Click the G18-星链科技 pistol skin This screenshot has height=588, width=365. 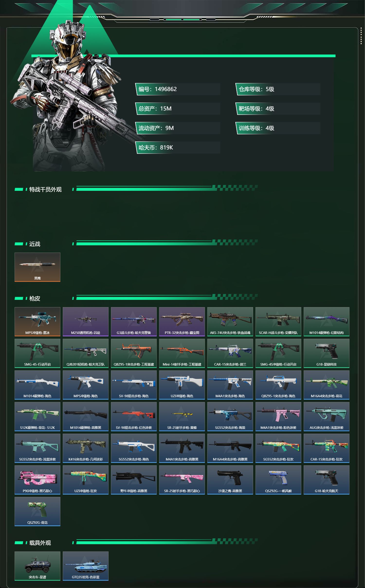pos(327,353)
